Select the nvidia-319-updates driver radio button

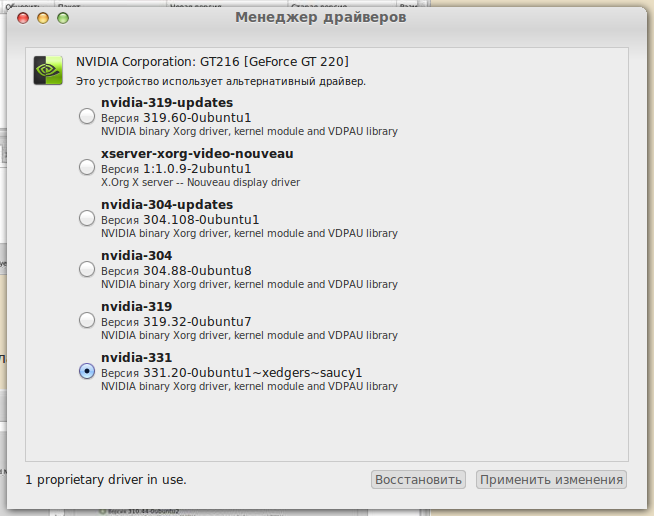click(x=87, y=116)
